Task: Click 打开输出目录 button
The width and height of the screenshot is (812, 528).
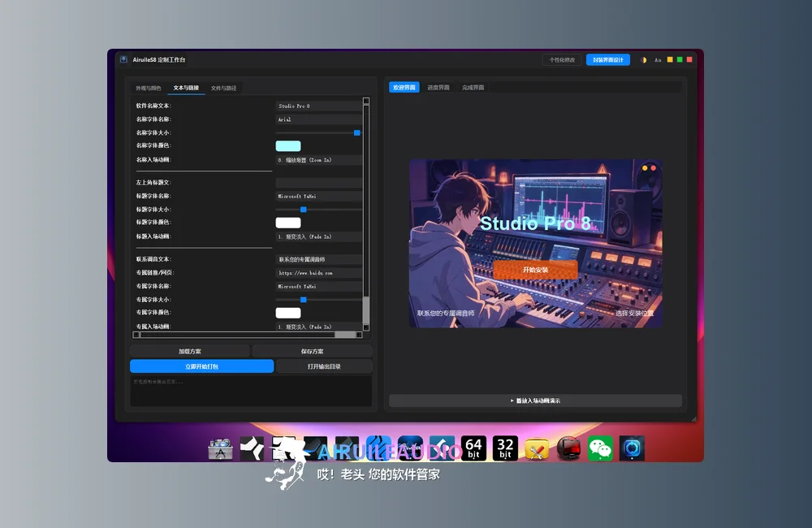Action: (x=324, y=366)
